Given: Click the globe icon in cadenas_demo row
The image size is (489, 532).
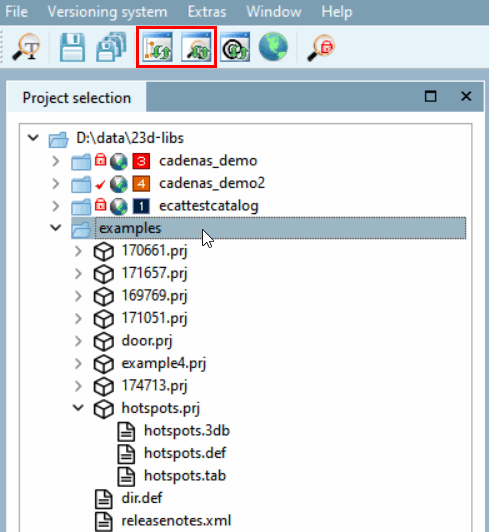Looking at the screenshot, I should pos(118,161).
